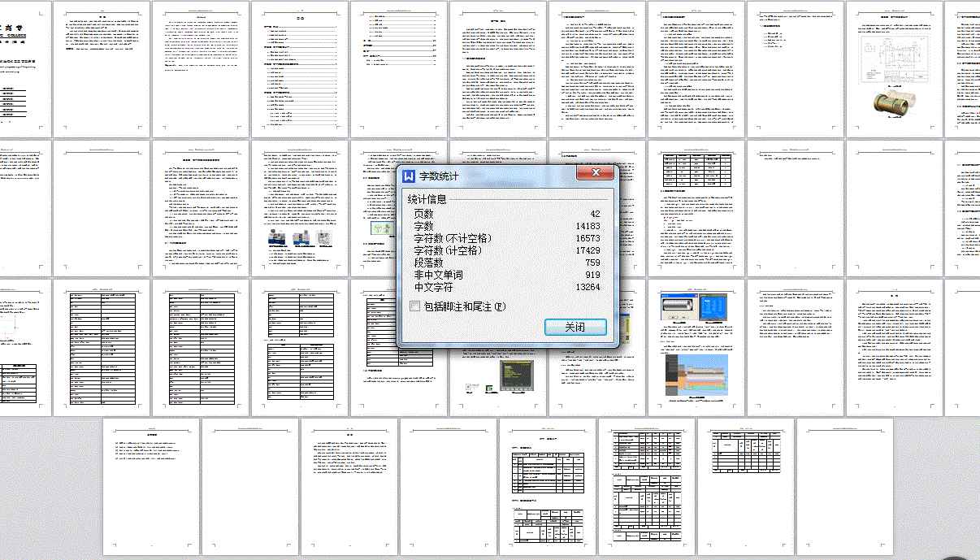Select the 中文字符 label
This screenshot has height=560, width=980.
click(x=434, y=287)
